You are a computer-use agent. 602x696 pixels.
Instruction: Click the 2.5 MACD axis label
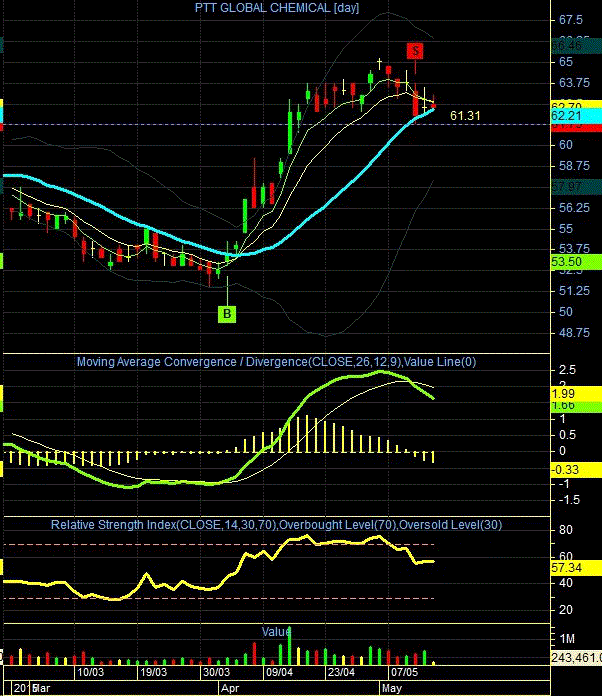(567, 370)
